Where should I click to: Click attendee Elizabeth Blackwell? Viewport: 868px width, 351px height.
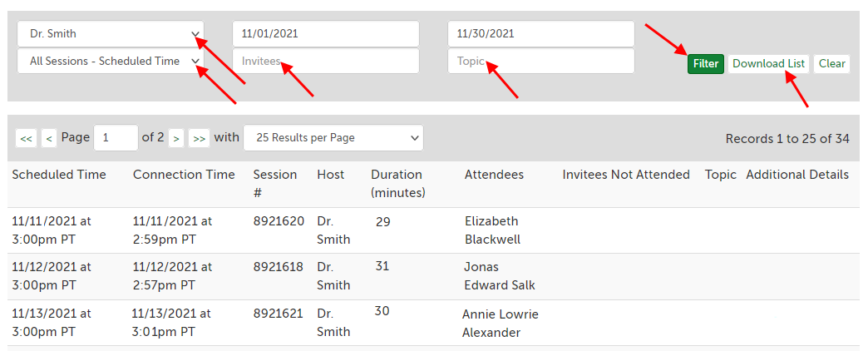[492, 230]
